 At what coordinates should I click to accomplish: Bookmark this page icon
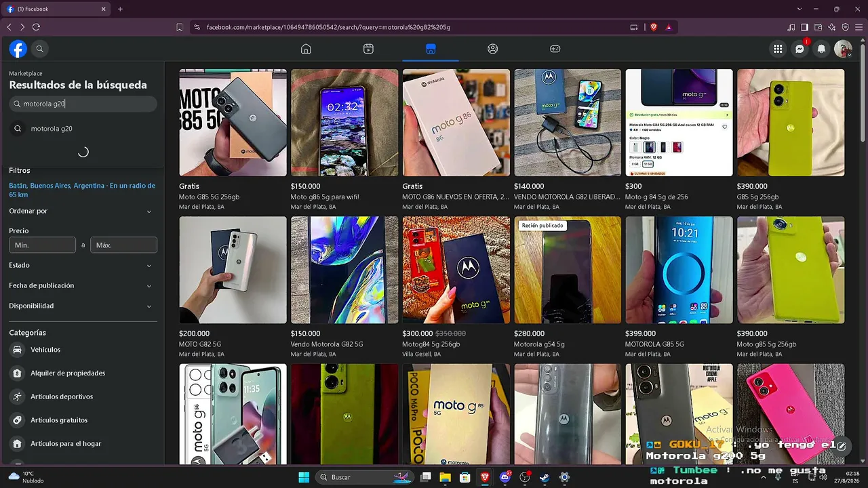[179, 27]
